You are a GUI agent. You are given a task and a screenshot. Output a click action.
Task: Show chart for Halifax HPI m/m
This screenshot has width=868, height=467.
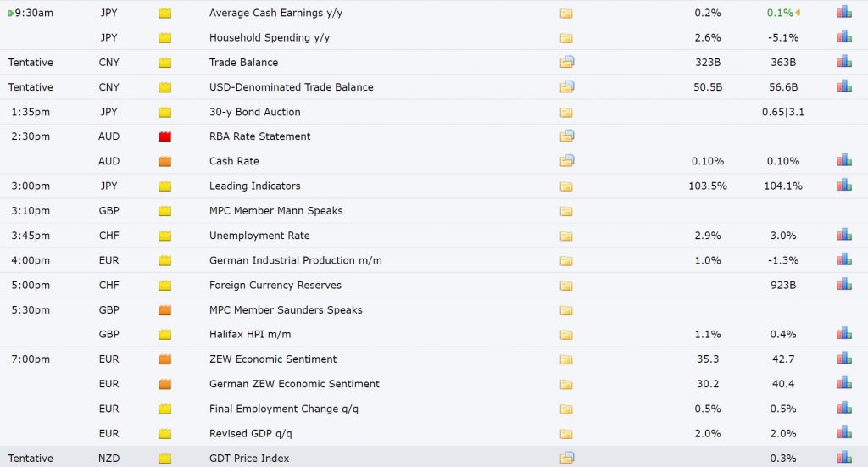(x=844, y=334)
